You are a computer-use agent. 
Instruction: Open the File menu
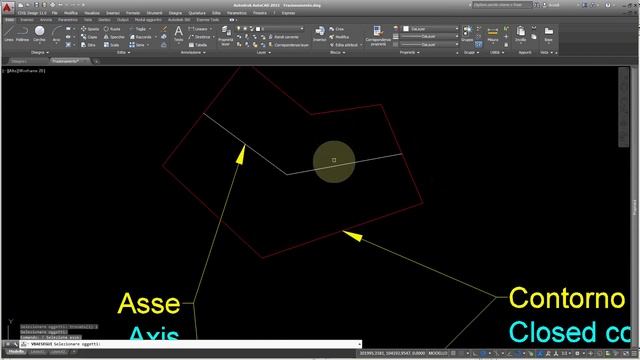pyautogui.click(x=54, y=13)
